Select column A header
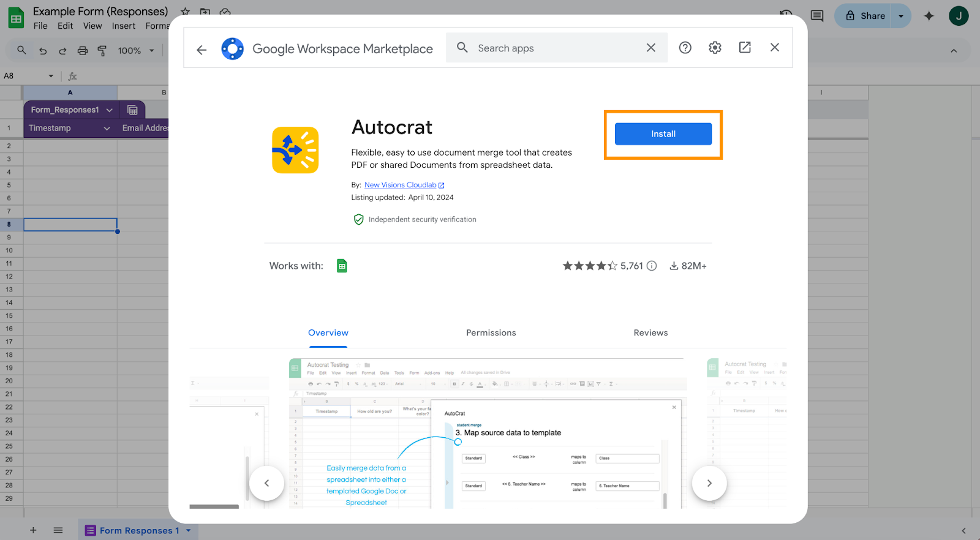Image resolution: width=980 pixels, height=540 pixels. click(70, 92)
